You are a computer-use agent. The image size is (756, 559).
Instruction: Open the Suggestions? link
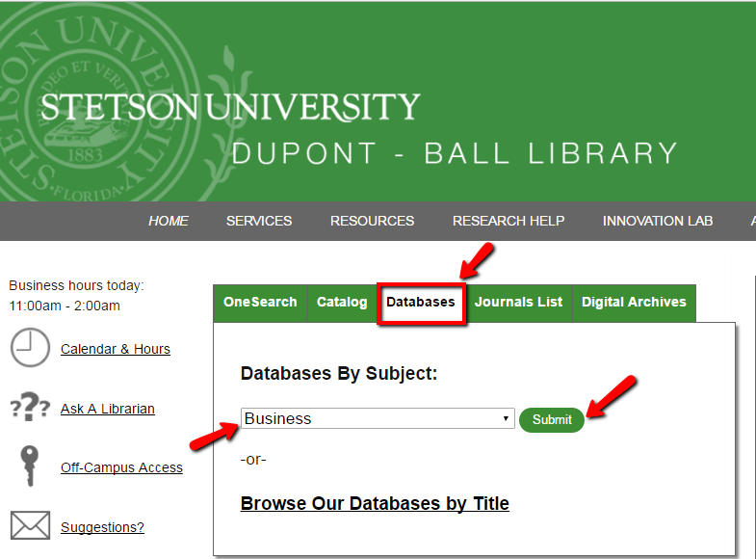coord(102,527)
